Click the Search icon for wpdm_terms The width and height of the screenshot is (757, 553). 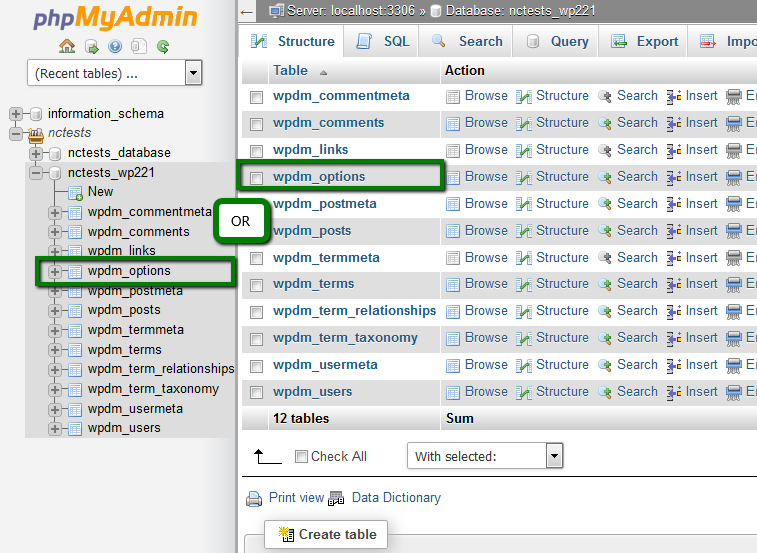pos(605,284)
